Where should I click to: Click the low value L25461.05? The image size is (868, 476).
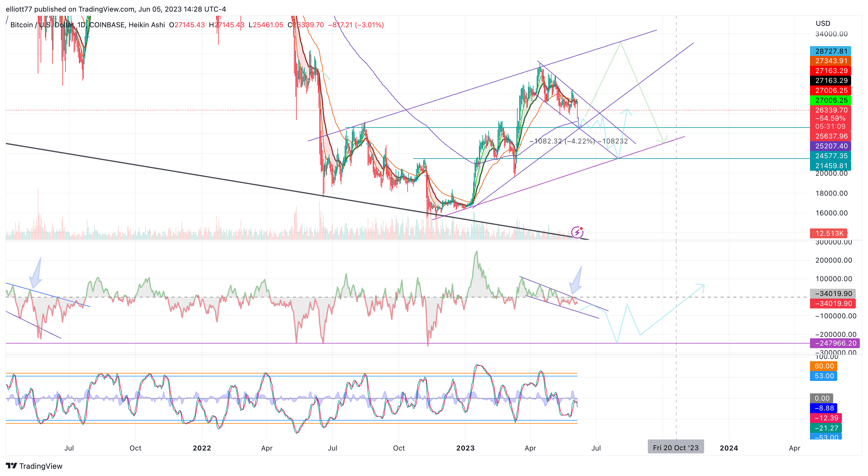point(266,25)
